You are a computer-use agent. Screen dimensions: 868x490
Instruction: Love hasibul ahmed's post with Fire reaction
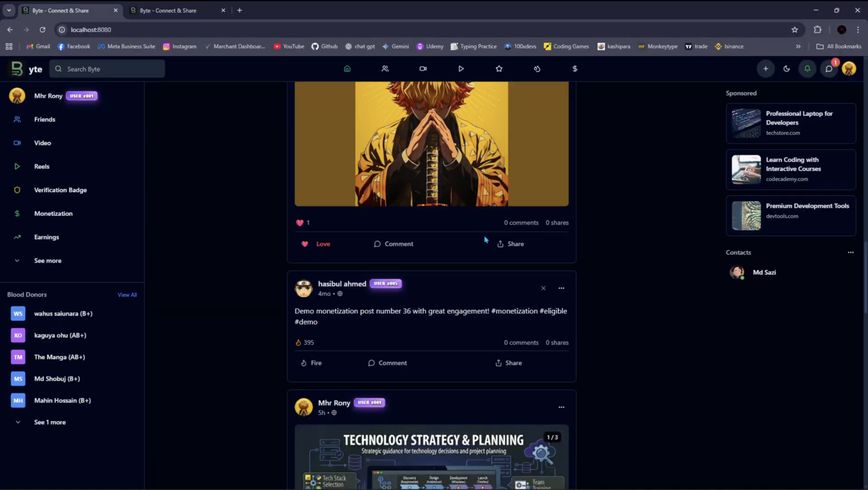click(x=311, y=363)
